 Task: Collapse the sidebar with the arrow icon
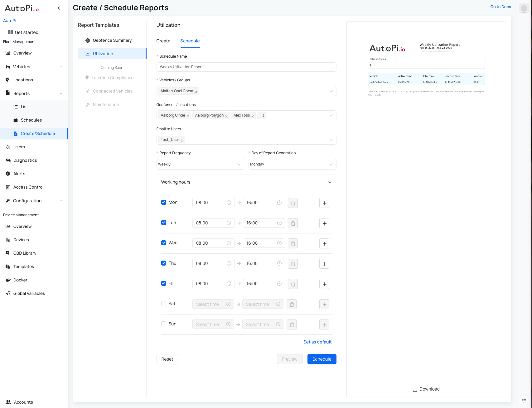59,8
